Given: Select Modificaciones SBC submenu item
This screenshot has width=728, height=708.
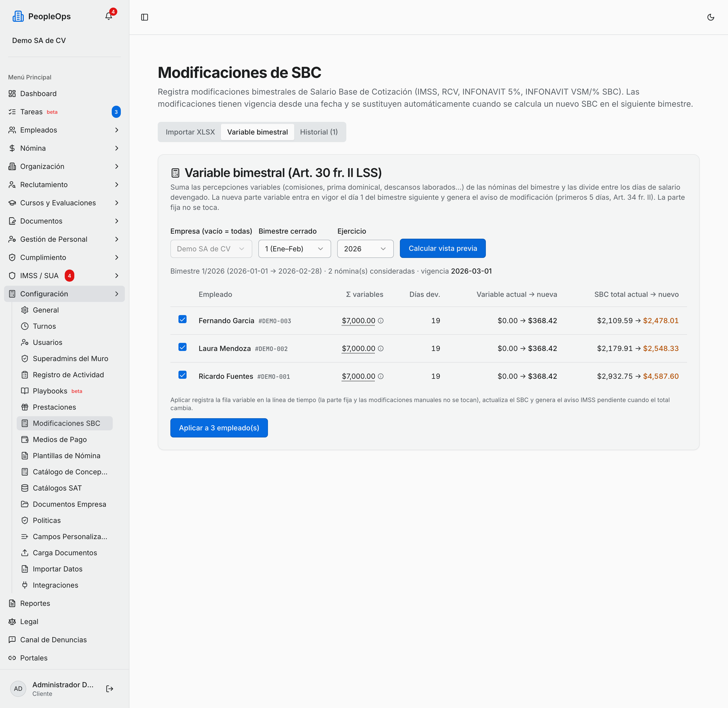Looking at the screenshot, I should click(65, 423).
